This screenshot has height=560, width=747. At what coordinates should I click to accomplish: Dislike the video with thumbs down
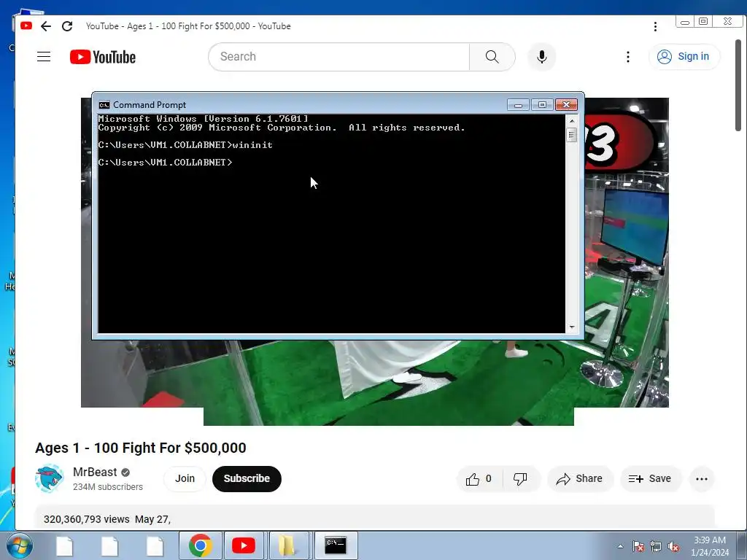[520, 479]
